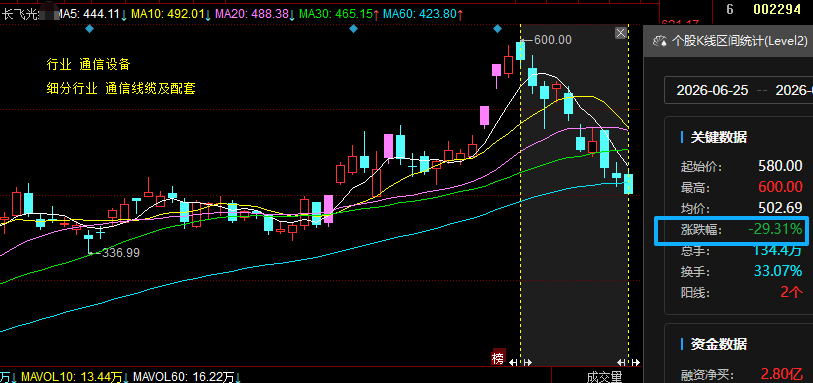Click the 个股K线区间统计(Level2) panel title
The width and height of the screenshot is (813, 383).
click(740, 41)
